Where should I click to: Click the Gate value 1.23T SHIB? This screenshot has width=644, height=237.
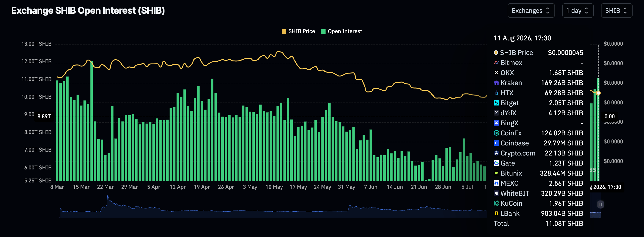coord(566,163)
